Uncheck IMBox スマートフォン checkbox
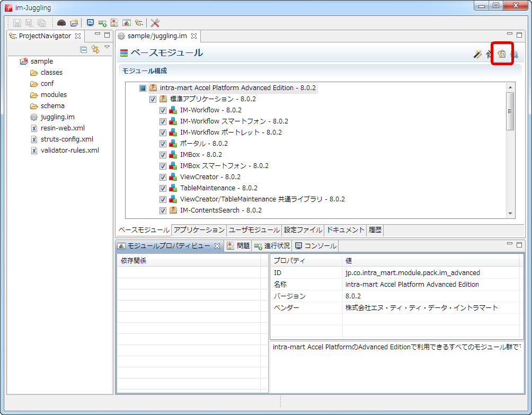This screenshot has height=415, width=532. (163, 166)
